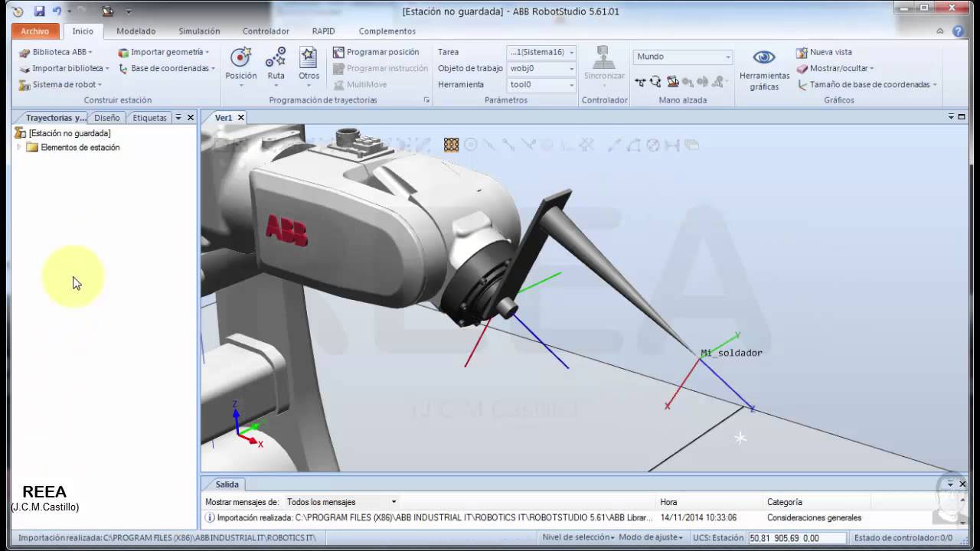Viewport: 980px width, 551px height.
Task: Open the Importar geometría dropdown
Action: click(164, 52)
